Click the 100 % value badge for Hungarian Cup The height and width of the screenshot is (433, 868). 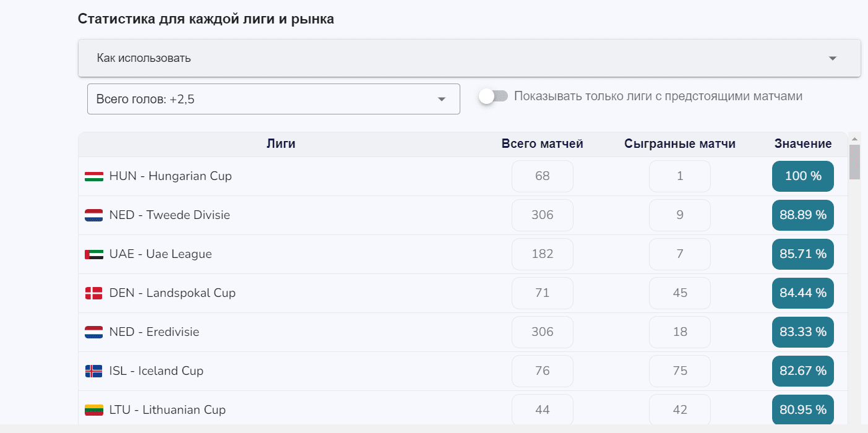(802, 176)
